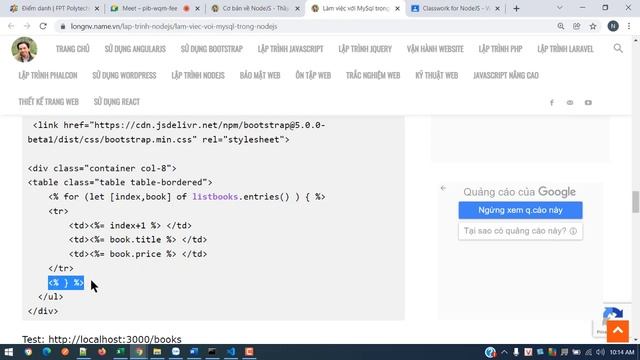Go forward to next page

[27, 26]
